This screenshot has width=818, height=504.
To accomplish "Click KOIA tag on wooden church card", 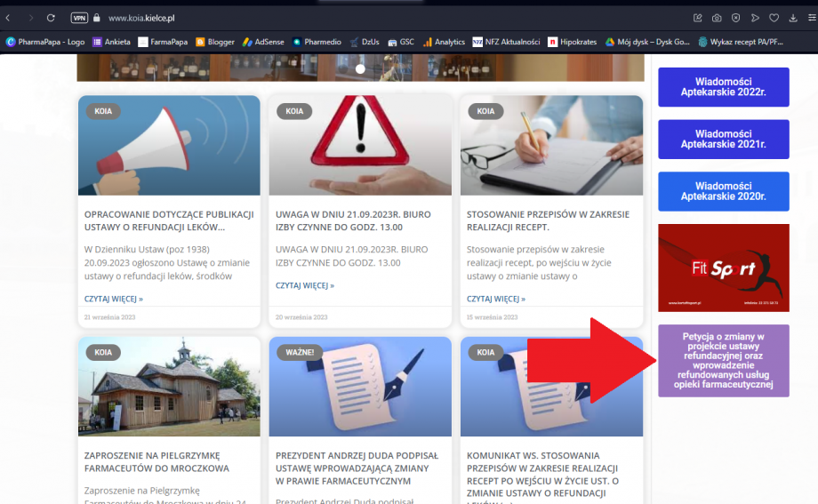I will (103, 352).
